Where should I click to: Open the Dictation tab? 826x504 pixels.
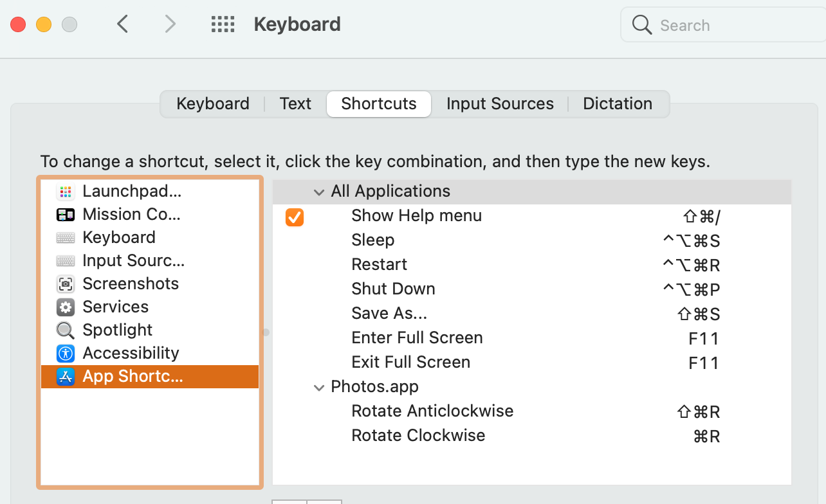click(x=618, y=104)
